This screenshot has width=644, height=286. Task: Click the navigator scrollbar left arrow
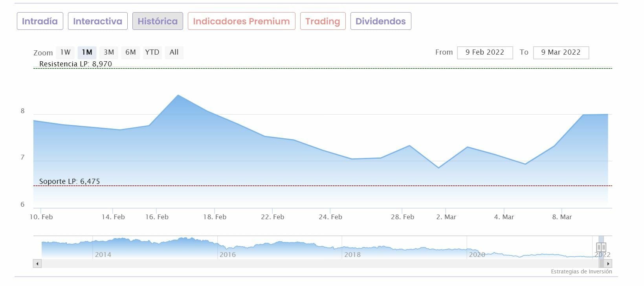click(37, 264)
